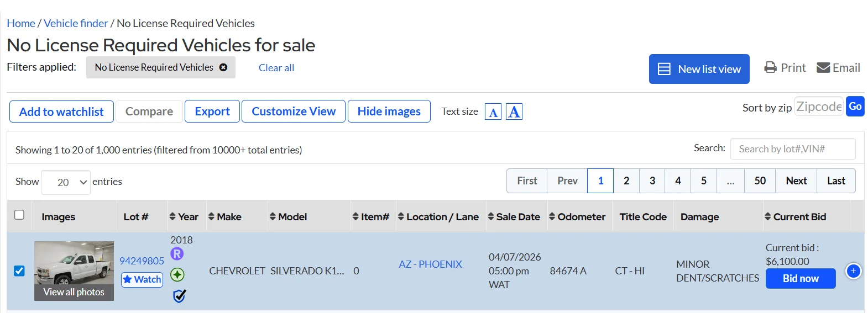Uncheck the lot 94249805 row checkbox
868x313 pixels.
coord(19,270)
